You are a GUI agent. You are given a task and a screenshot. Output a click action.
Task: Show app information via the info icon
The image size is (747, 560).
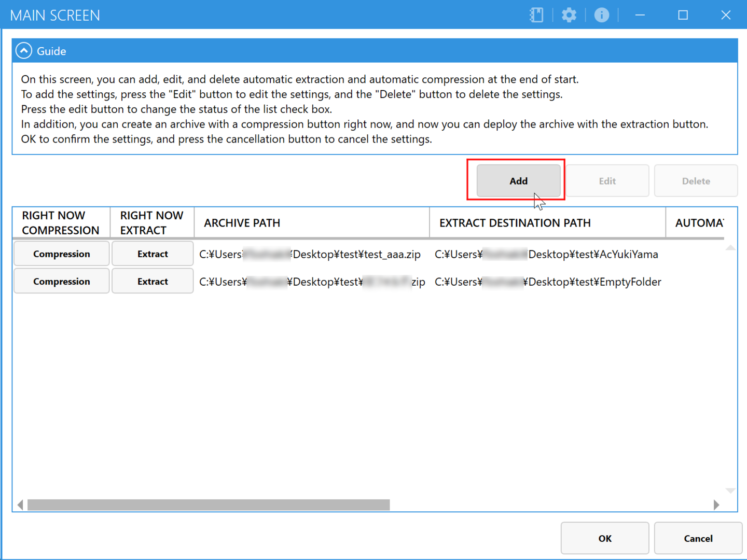[601, 15]
